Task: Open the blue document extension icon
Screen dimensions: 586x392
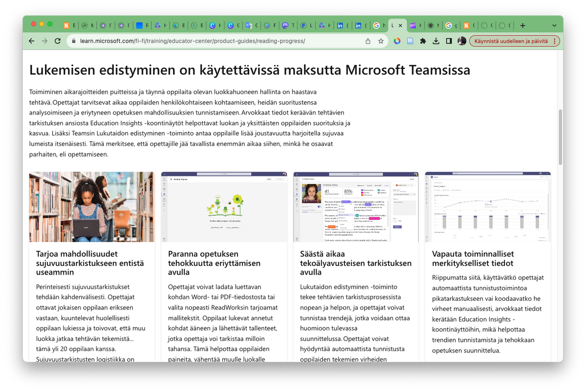Action: click(x=410, y=41)
